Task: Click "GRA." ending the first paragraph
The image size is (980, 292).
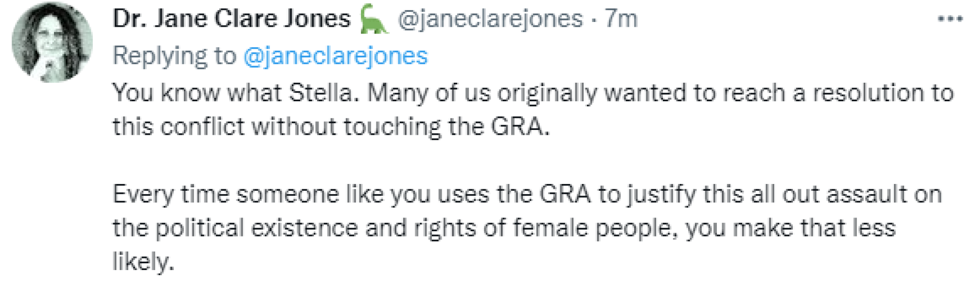Action: click(520, 127)
